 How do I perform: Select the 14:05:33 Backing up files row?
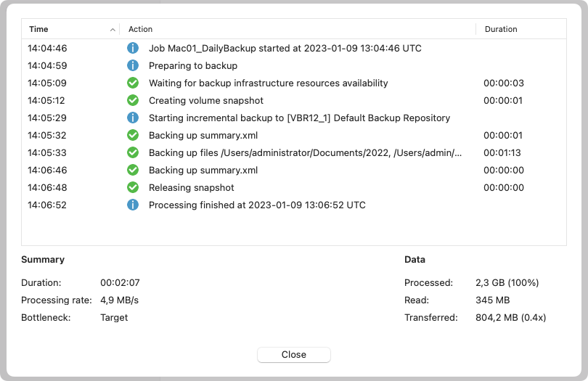click(x=305, y=153)
